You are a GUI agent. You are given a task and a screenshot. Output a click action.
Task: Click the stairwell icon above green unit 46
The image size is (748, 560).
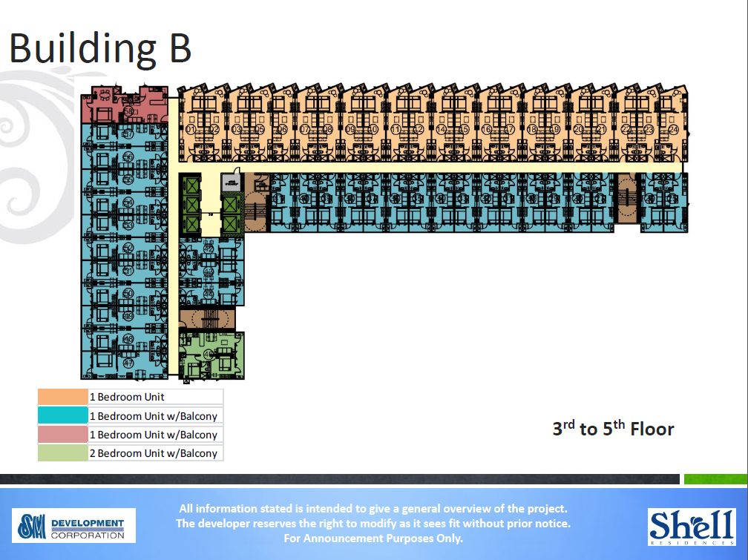(209, 317)
